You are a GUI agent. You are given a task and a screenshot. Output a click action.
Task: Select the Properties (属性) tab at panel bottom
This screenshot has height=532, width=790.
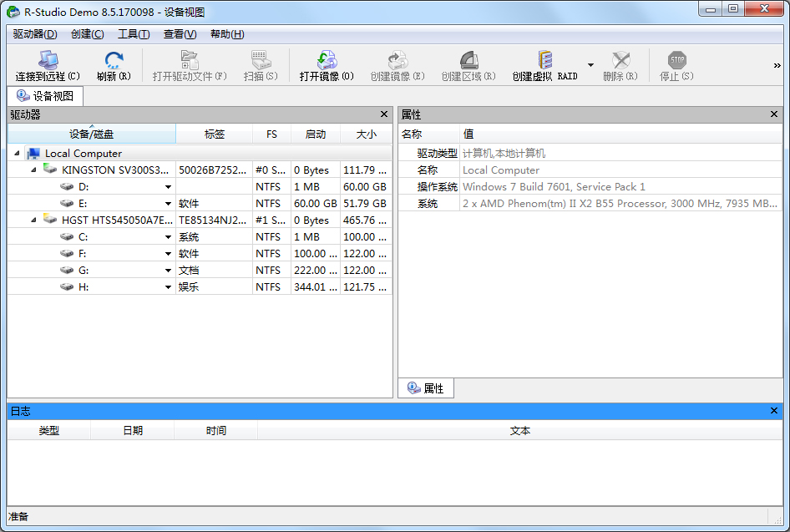426,388
